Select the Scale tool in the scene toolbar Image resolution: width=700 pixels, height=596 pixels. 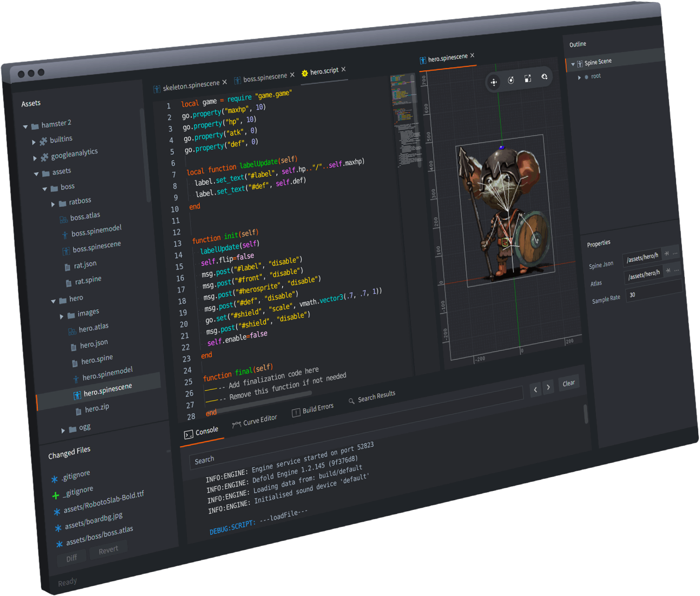(528, 79)
